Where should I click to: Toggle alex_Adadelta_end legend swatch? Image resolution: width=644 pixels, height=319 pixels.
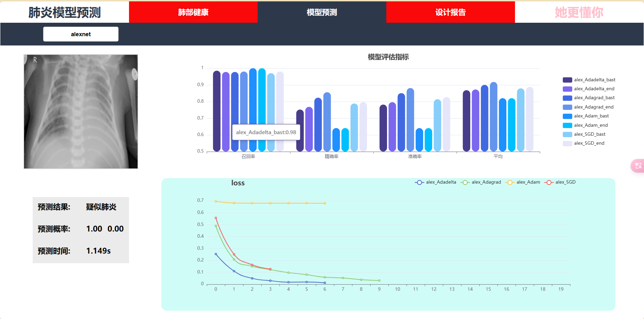[567, 89]
